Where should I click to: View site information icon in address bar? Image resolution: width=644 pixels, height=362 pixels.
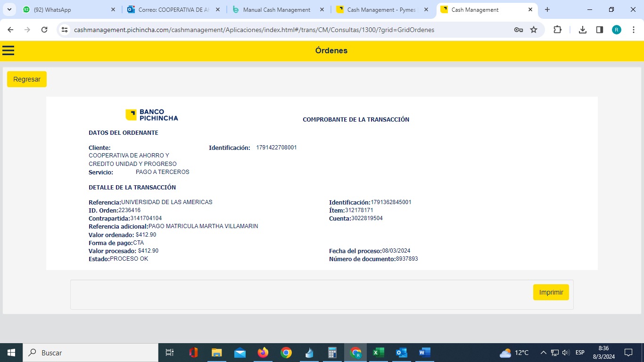pos(65,30)
